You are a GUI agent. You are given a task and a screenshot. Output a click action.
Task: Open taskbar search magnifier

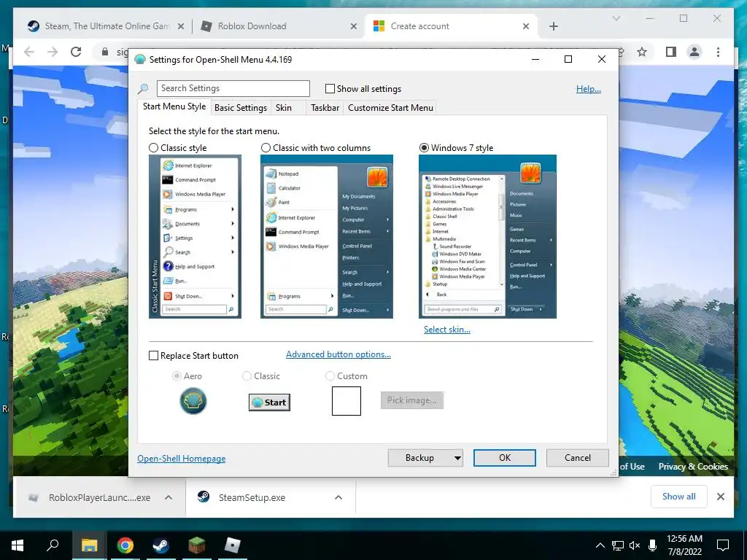(x=53, y=545)
